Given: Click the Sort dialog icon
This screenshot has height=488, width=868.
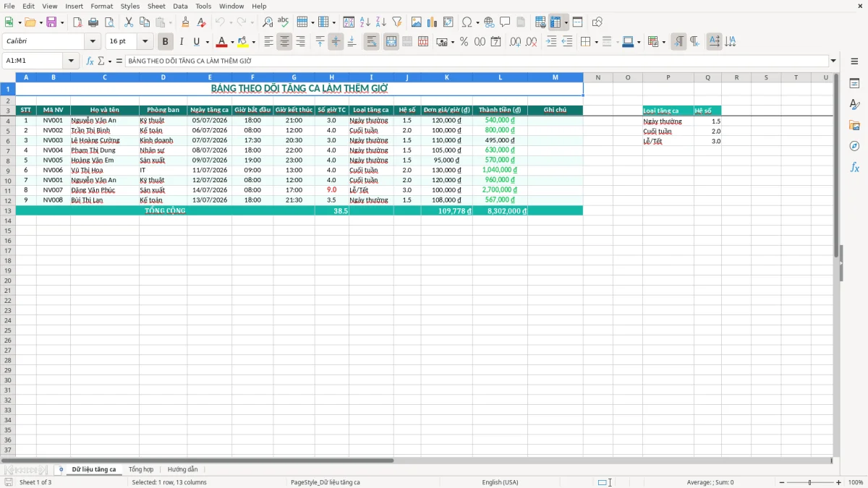Looking at the screenshot, I should pos(349,22).
